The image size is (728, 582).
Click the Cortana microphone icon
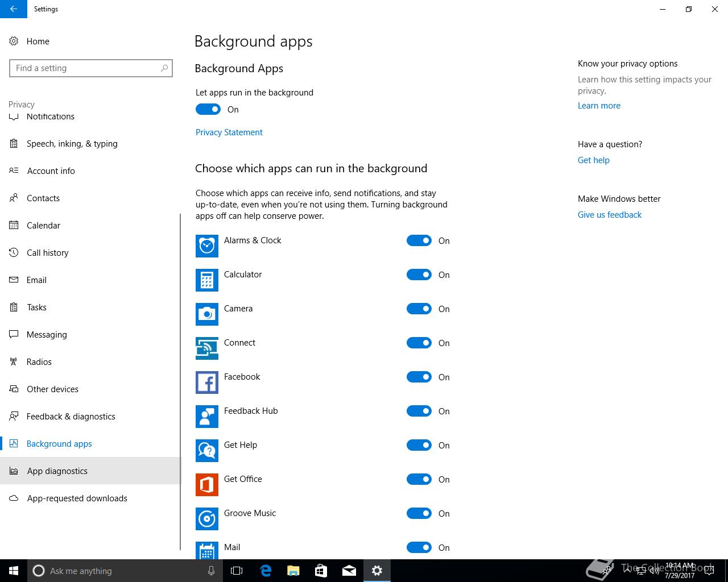click(x=211, y=571)
